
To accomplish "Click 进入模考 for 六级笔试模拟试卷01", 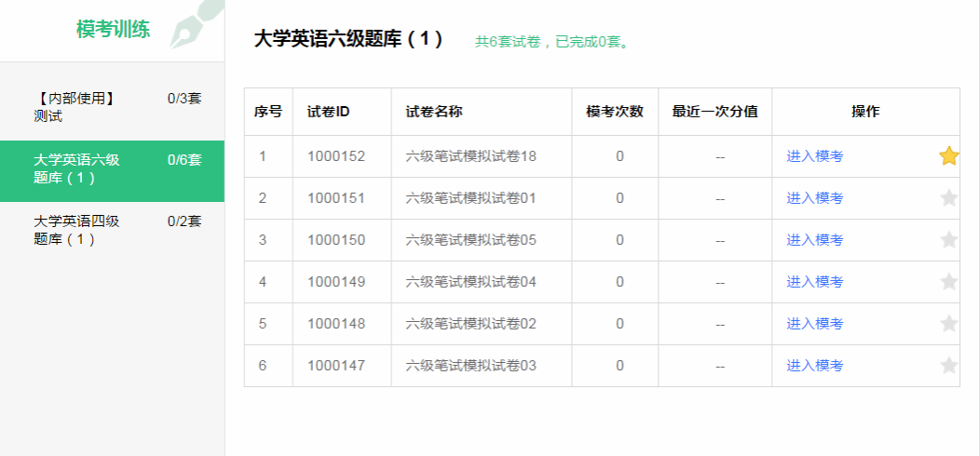I will [x=814, y=198].
